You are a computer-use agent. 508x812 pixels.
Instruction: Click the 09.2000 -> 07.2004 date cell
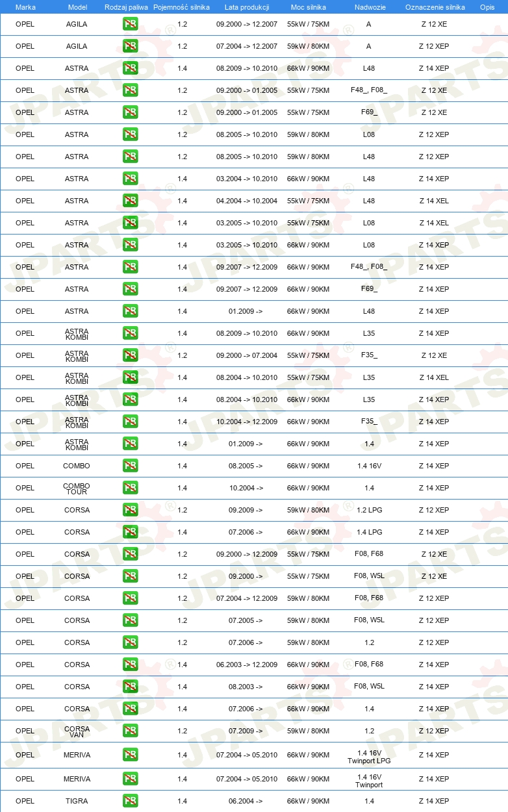click(247, 355)
